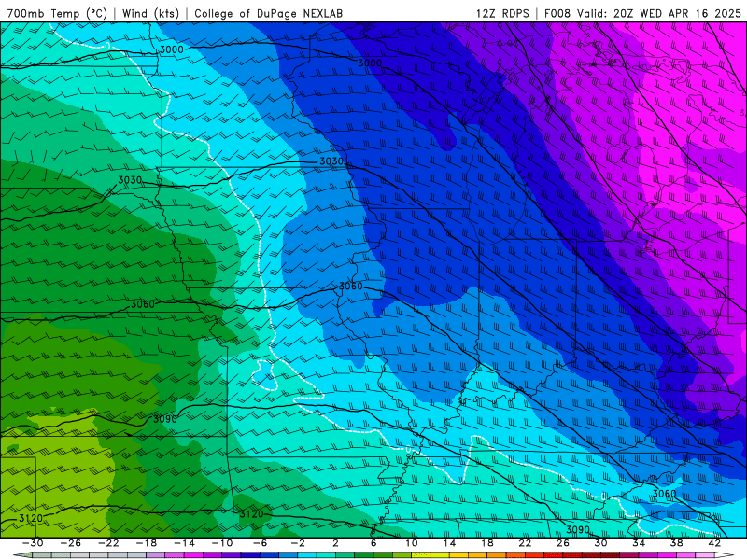The image size is (747, 560).
Task: Click the 6 value on the temperature scale
Action: (x=373, y=543)
